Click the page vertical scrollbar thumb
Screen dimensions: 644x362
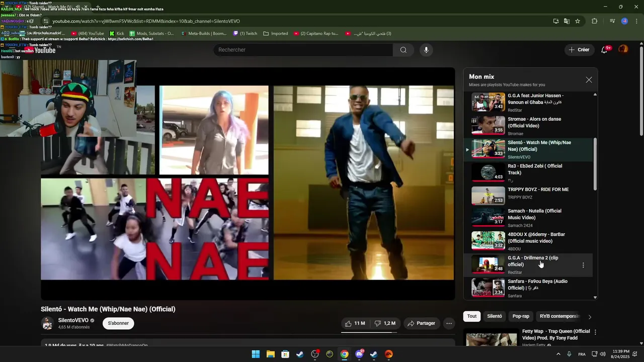pos(641,90)
